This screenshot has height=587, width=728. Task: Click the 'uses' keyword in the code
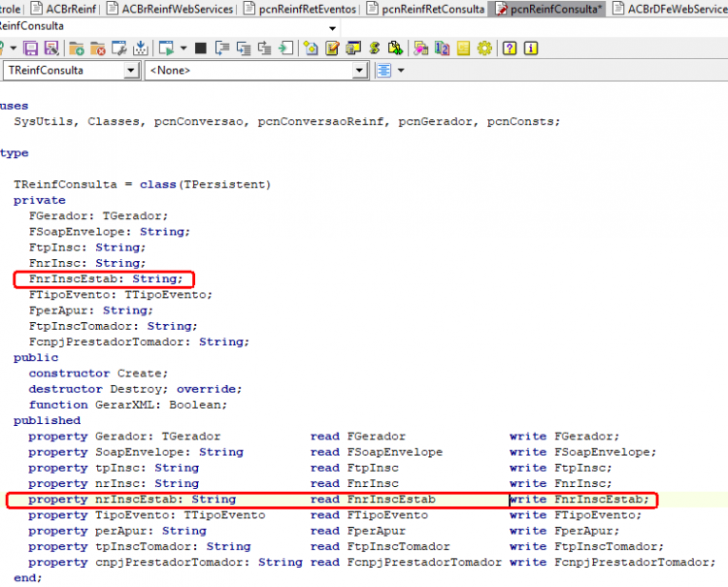(x=14, y=106)
